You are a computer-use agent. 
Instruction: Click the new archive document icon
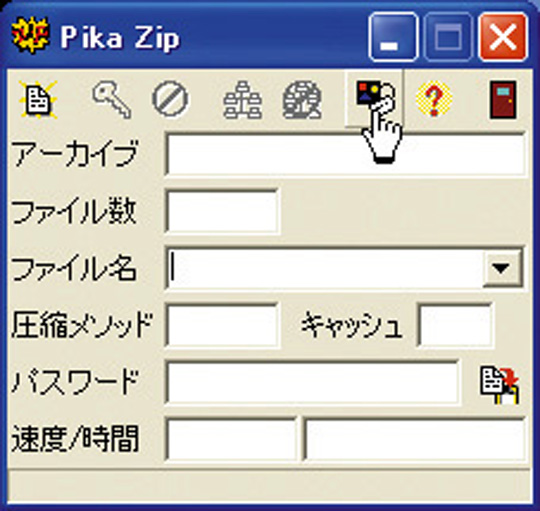[x=38, y=100]
